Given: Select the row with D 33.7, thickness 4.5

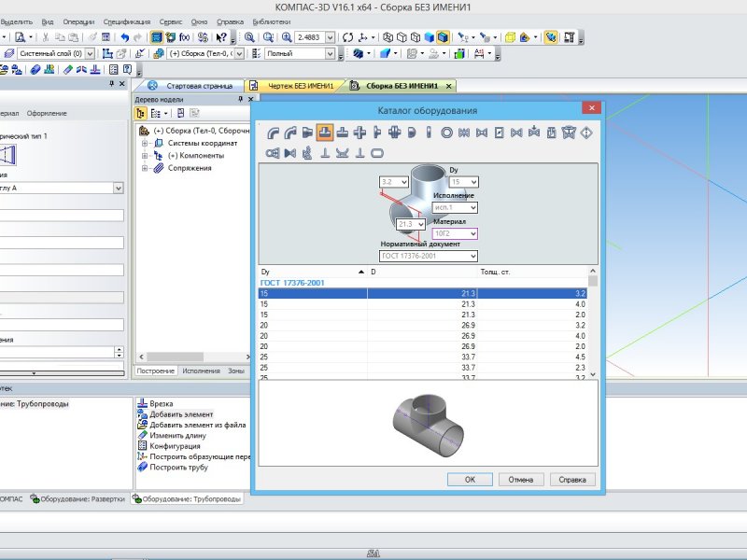Looking at the screenshot, I should click(423, 357).
